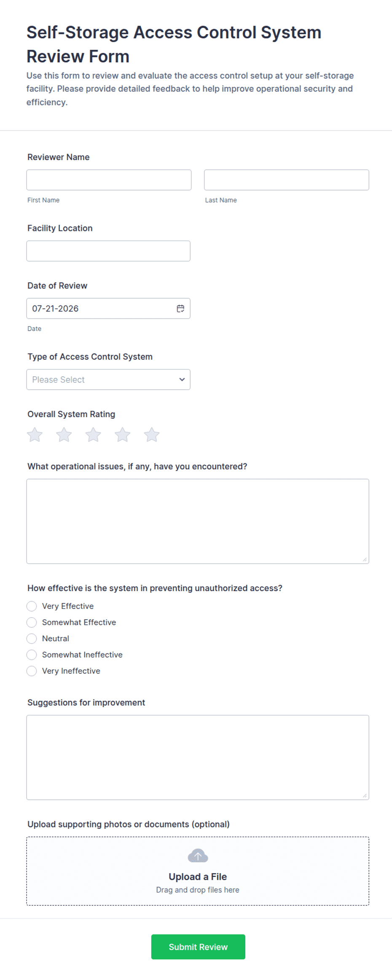This screenshot has height=980, width=392.
Task: Mark the system as Very Ineffective
Action: tap(32, 671)
